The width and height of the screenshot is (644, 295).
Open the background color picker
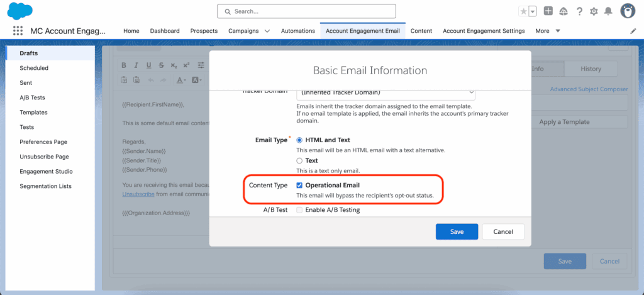pos(196,80)
